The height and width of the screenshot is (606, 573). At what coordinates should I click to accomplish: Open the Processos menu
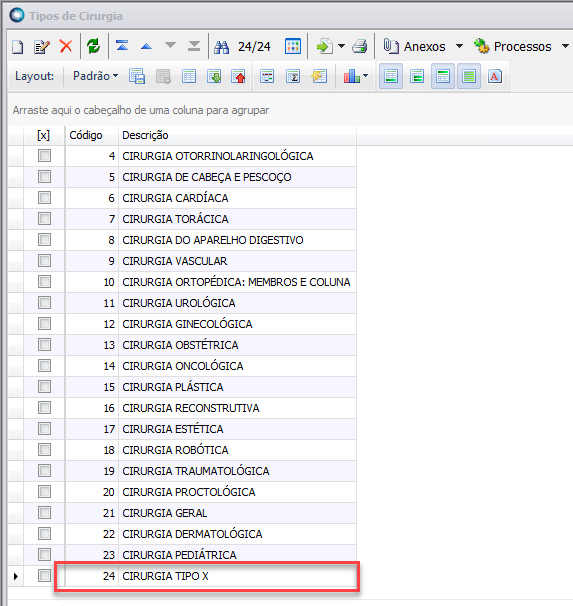click(513, 46)
